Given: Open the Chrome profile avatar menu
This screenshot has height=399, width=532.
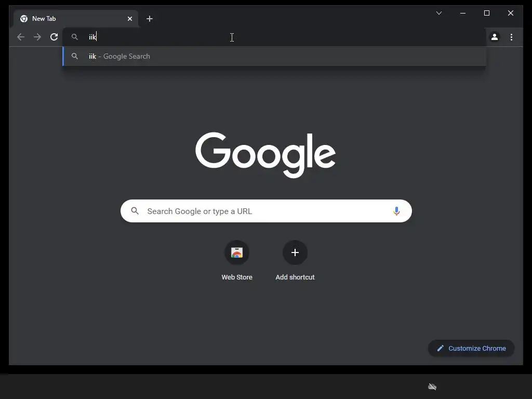Looking at the screenshot, I should (495, 37).
